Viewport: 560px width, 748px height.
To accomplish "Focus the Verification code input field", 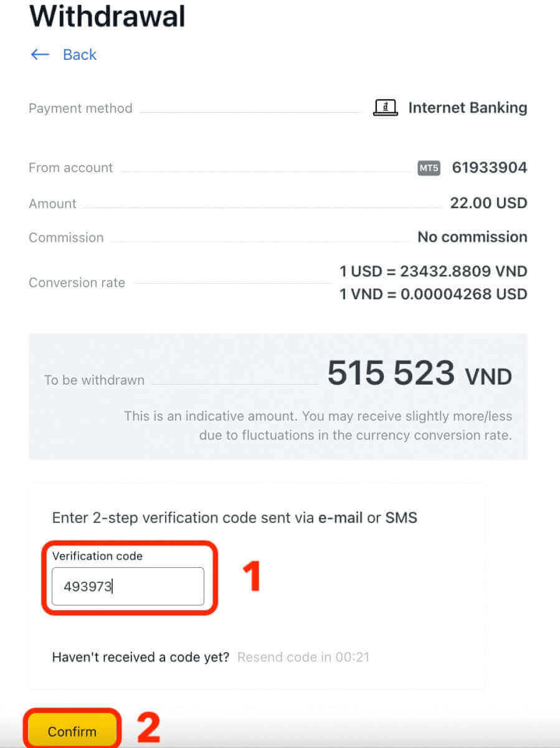I will click(128, 587).
